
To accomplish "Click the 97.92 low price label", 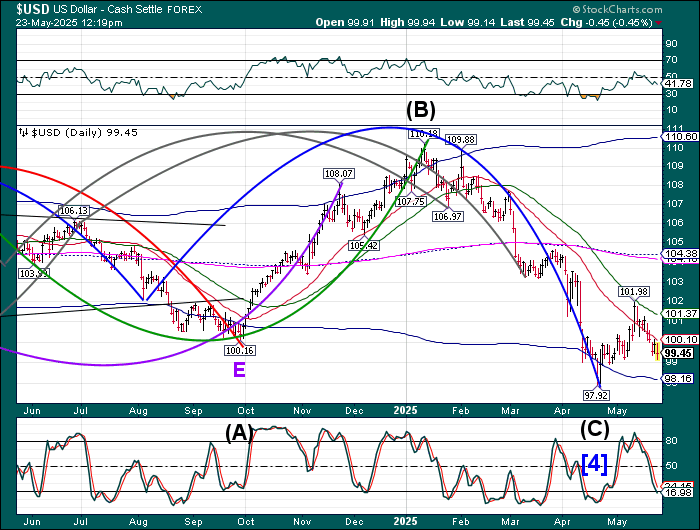I will [x=597, y=395].
